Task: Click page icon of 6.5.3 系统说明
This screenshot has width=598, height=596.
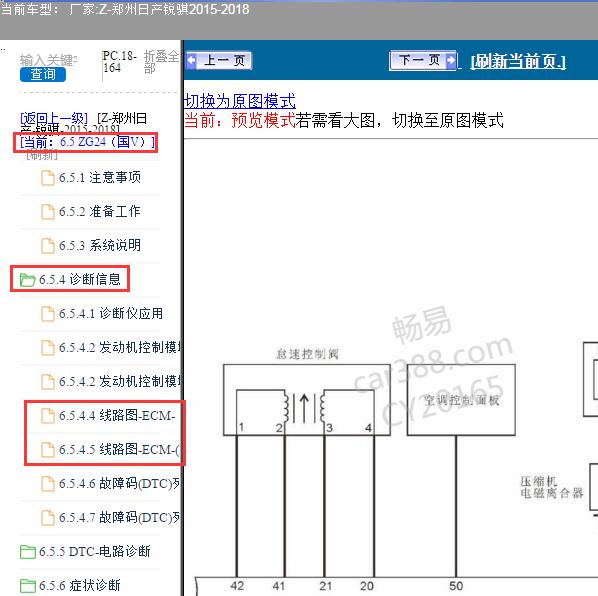Action: click(48, 246)
